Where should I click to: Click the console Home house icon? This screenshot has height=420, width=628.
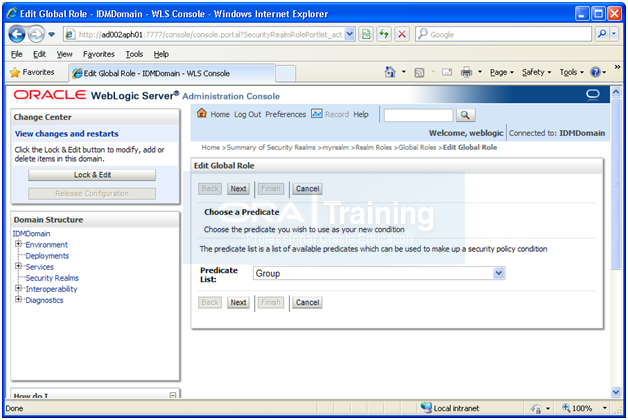tap(202, 113)
